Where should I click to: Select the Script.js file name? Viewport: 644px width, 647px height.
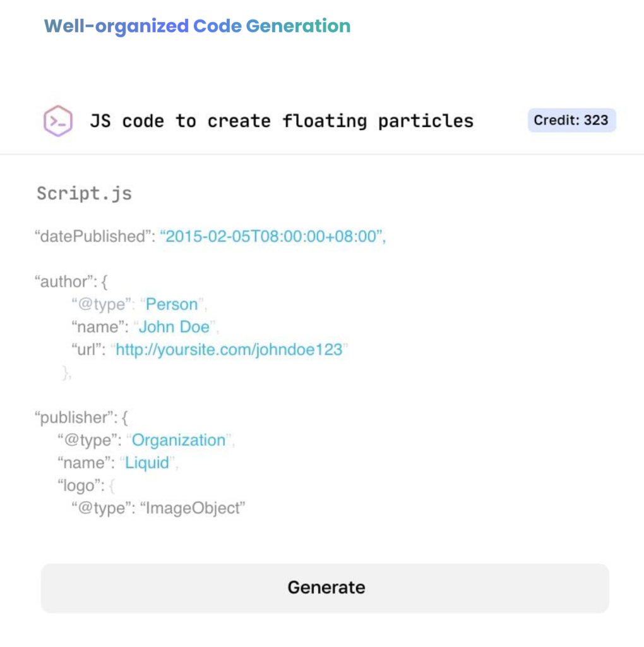84,193
